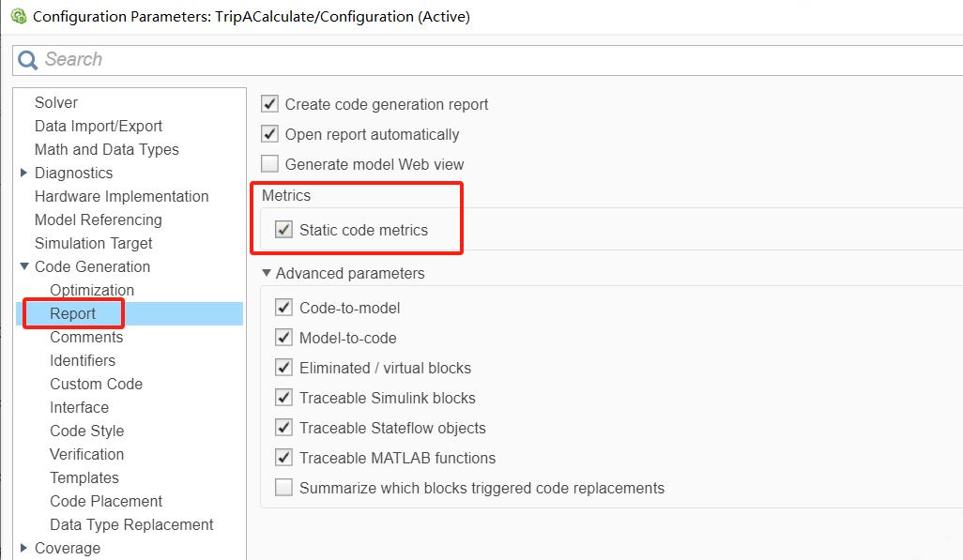
Task: Enable Generate model Web view checkbox
Action: 269,164
